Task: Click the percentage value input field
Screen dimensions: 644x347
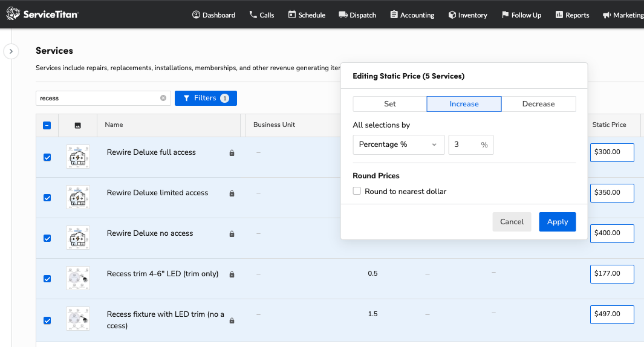Action: pos(470,144)
